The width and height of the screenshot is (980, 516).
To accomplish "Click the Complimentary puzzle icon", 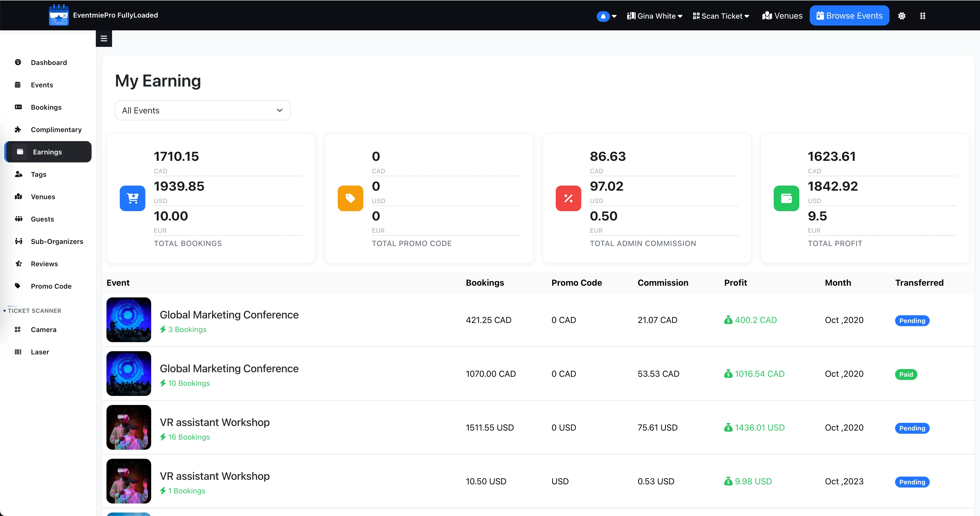I will pyautogui.click(x=18, y=129).
